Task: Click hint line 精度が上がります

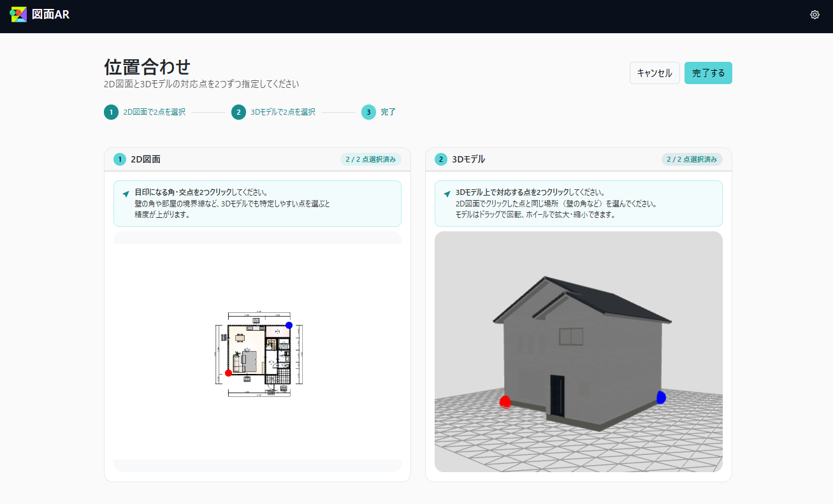Action: (162, 215)
